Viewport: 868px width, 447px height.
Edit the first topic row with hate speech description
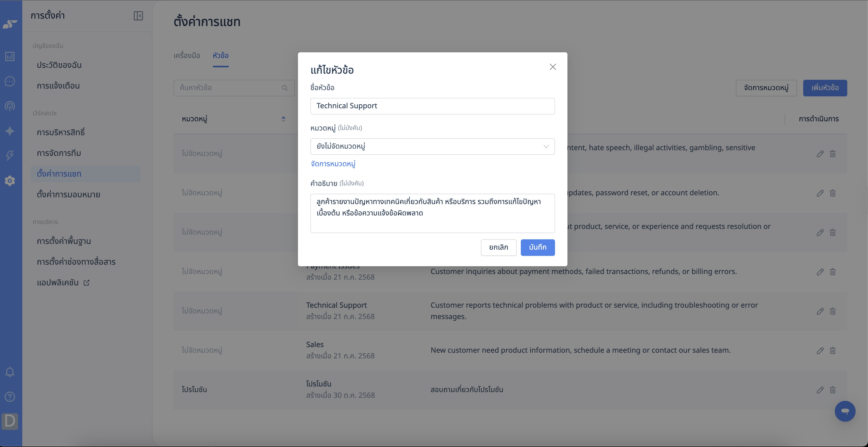coord(820,154)
